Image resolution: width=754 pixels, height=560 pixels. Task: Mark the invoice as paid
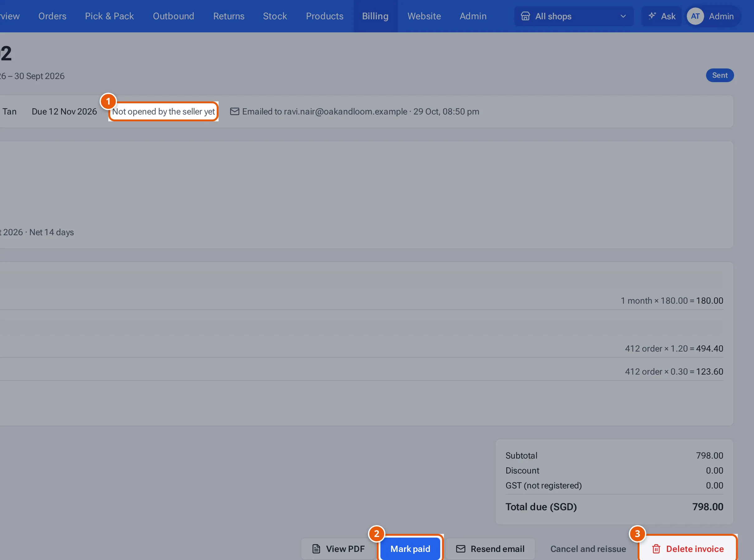click(x=410, y=548)
